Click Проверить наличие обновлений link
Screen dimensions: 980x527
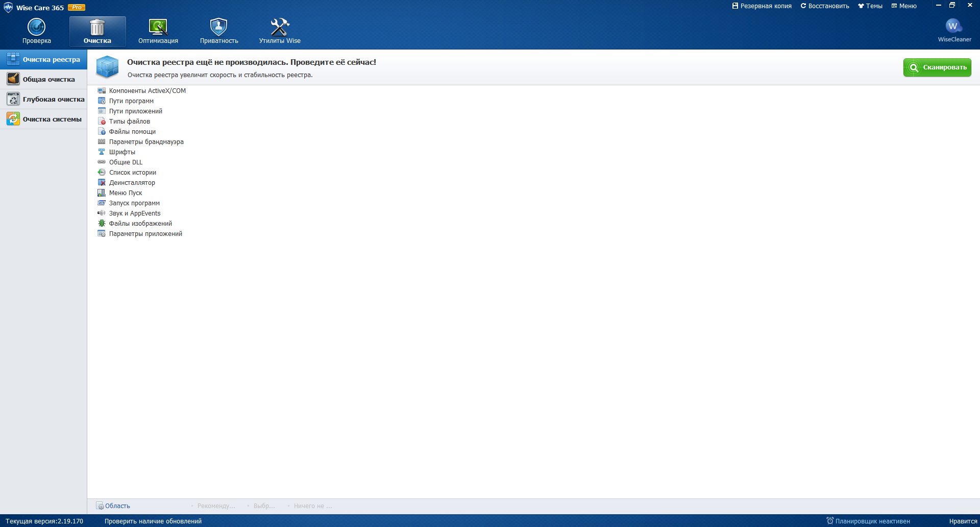tap(153, 521)
